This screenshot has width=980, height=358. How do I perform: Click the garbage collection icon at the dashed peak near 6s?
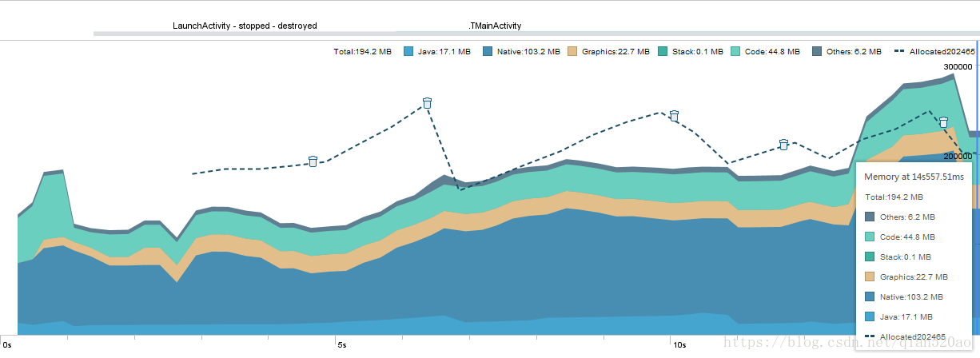[427, 102]
